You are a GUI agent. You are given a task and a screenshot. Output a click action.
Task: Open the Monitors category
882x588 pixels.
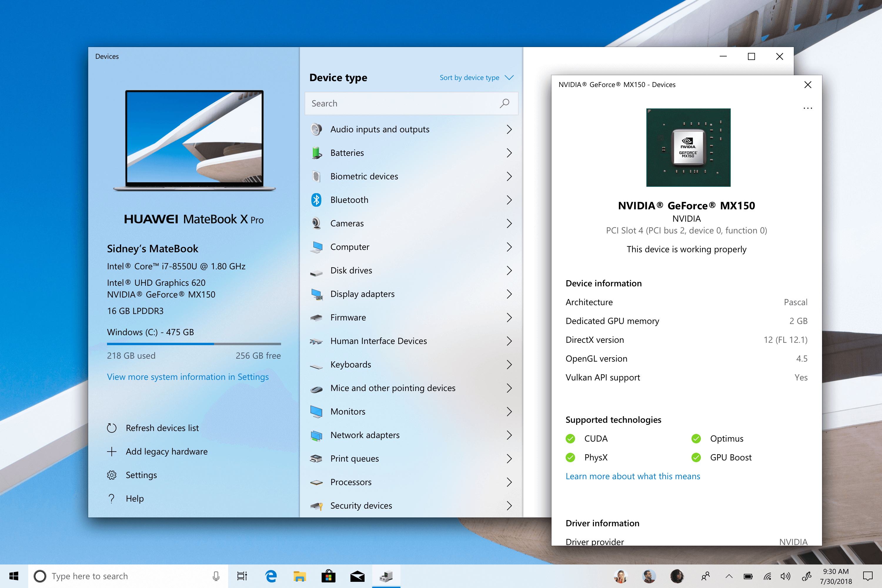[411, 412]
